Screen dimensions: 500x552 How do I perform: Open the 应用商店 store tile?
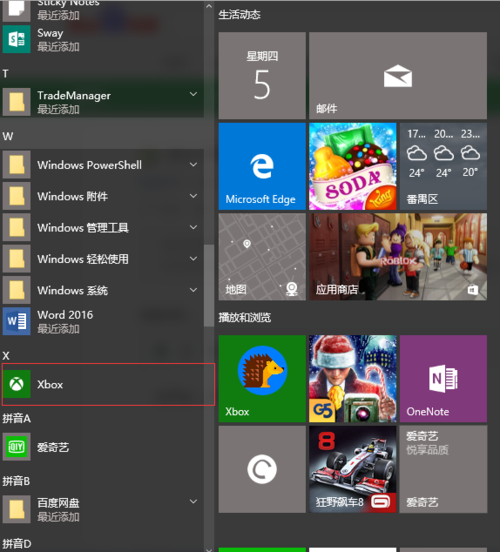(x=398, y=257)
